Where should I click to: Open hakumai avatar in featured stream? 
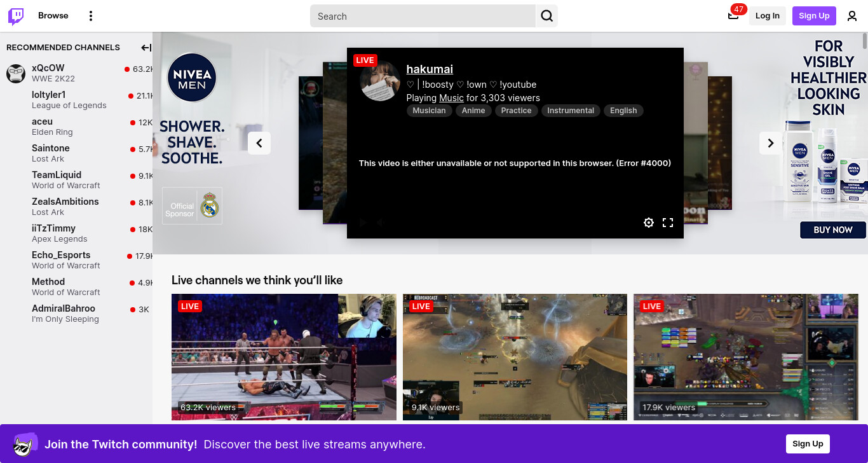pyautogui.click(x=380, y=81)
